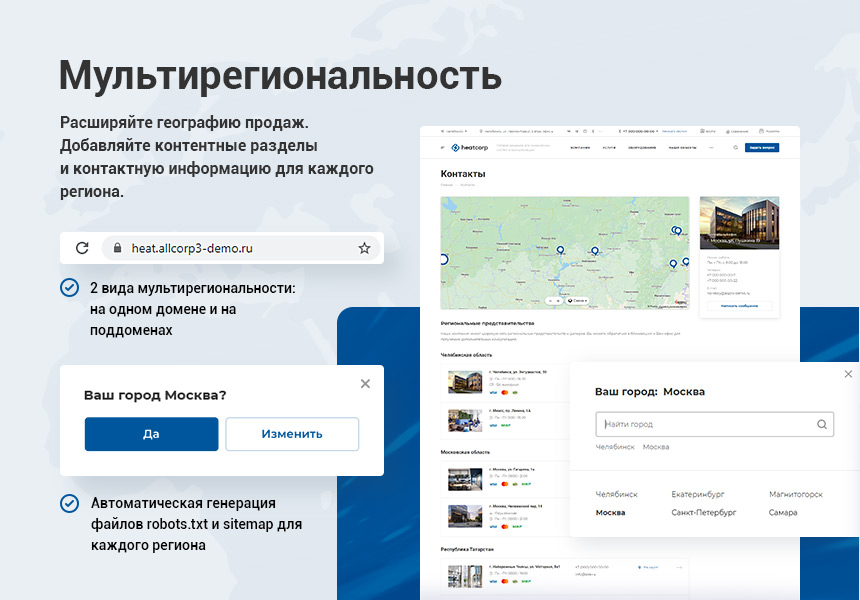The height and width of the screenshot is (600, 860).
Task: Select the 'Оборудование' navigation item
Action: (640, 146)
